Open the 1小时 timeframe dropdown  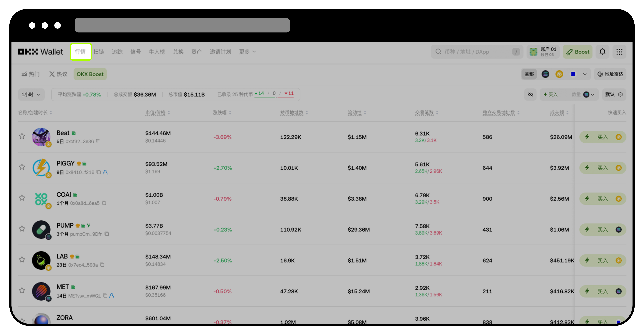point(31,94)
